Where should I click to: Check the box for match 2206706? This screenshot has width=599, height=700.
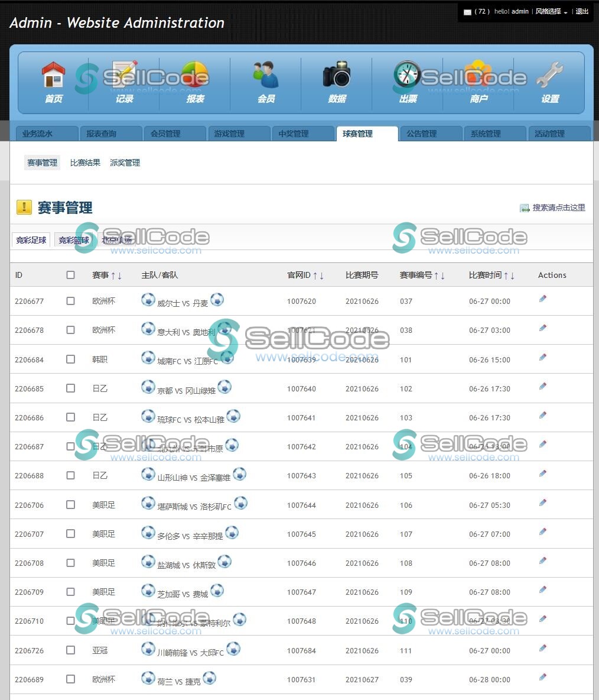click(x=70, y=504)
